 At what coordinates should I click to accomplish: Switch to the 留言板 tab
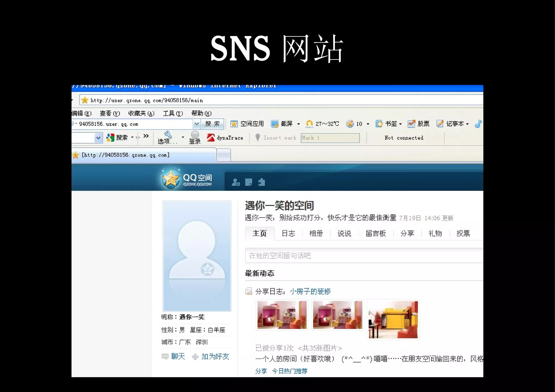coord(376,233)
